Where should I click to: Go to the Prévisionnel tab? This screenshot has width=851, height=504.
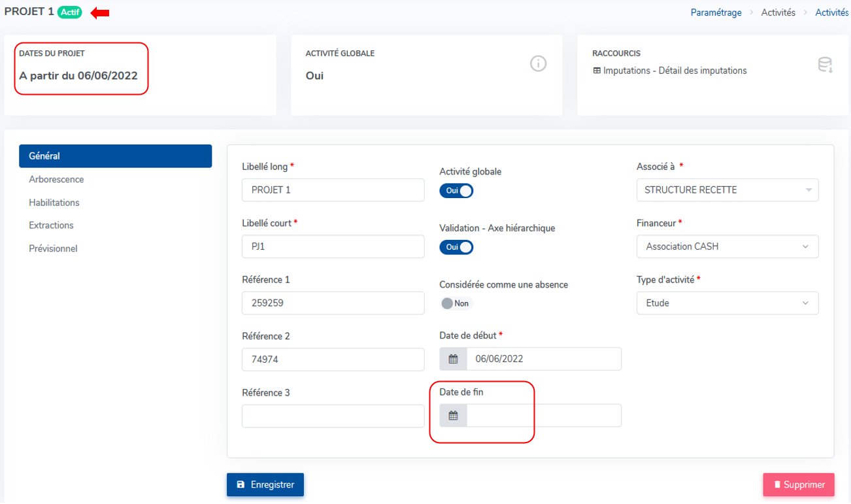53,249
